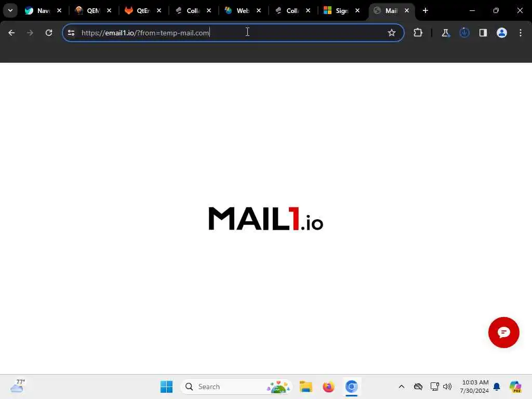Close the Mail tab

coord(407,10)
